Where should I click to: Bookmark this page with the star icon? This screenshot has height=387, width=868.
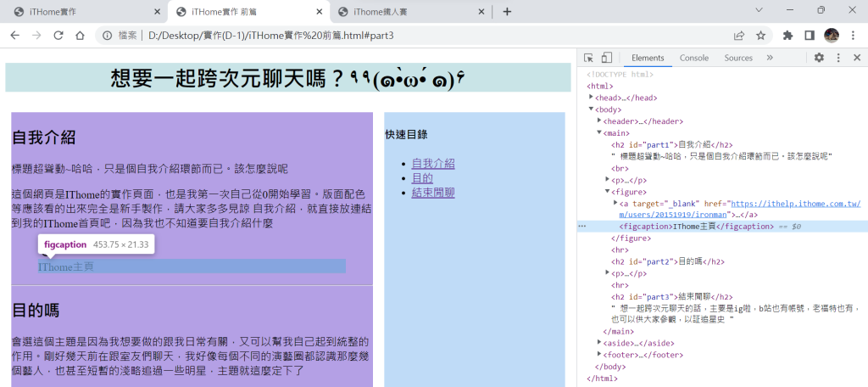tap(760, 36)
